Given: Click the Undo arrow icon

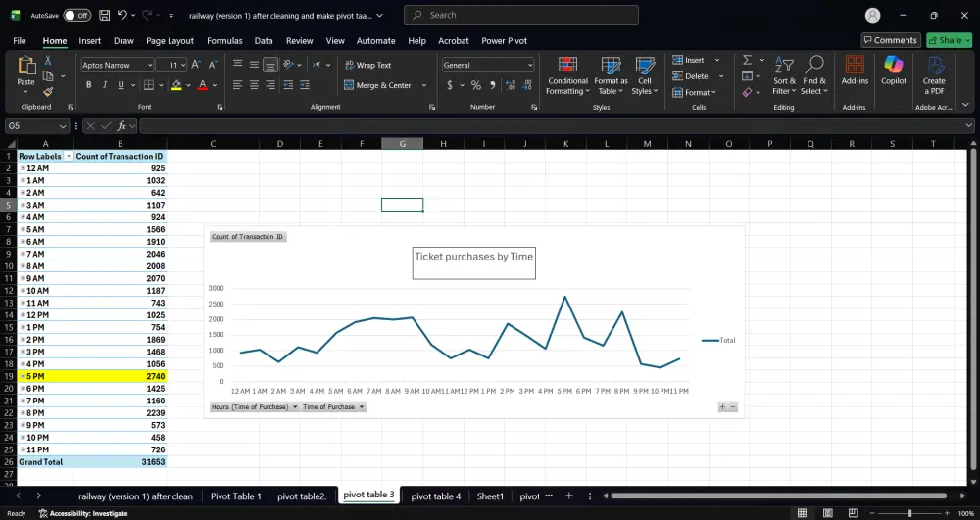Looking at the screenshot, I should point(122,15).
